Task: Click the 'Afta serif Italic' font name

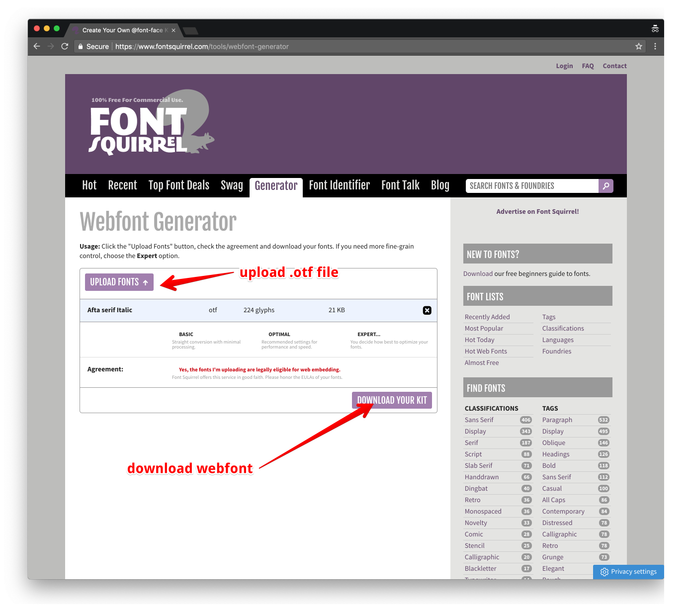Action: 110,310
